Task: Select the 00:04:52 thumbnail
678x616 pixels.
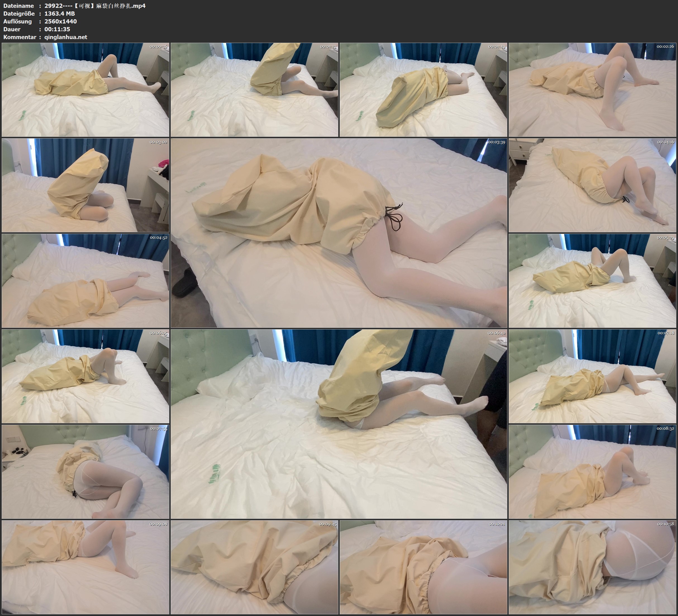Action: click(x=85, y=281)
